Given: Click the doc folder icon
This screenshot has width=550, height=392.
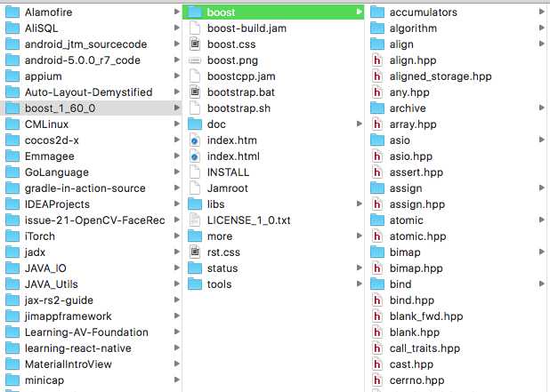Looking at the screenshot, I should [195, 124].
